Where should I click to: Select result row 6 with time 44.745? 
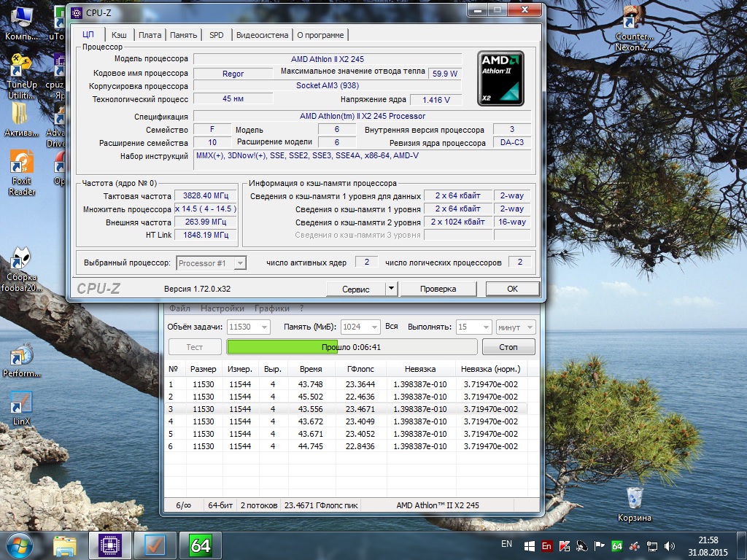(x=346, y=446)
